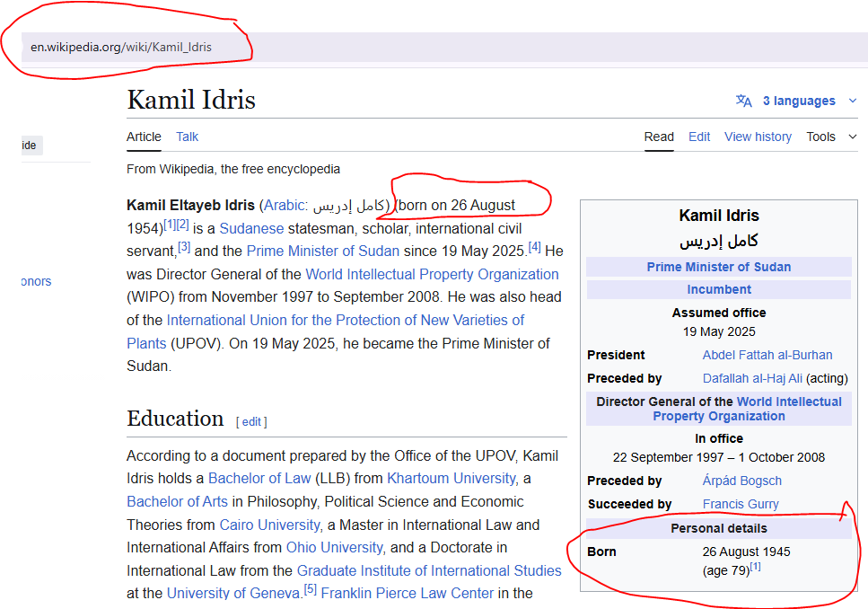The image size is (868, 609).
Task: Expand the Tools menu chevron
Action: pyautogui.click(x=853, y=137)
